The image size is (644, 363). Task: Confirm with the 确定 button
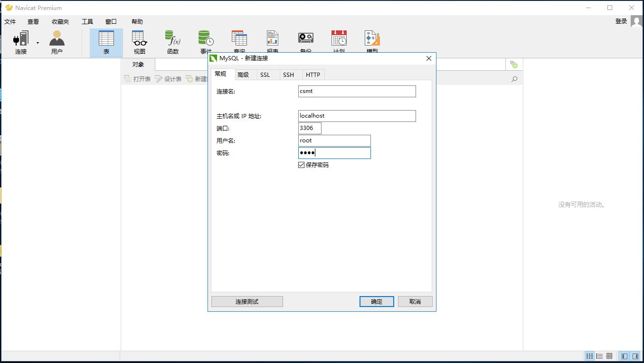coord(377,301)
